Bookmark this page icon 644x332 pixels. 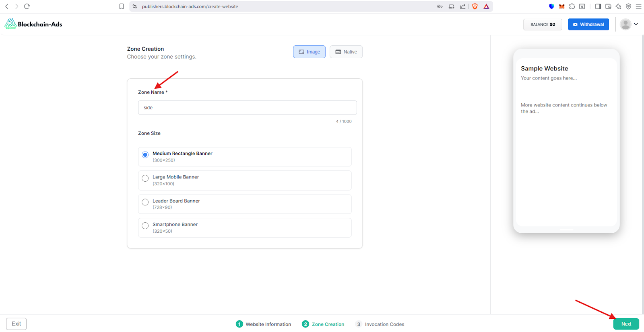click(122, 6)
